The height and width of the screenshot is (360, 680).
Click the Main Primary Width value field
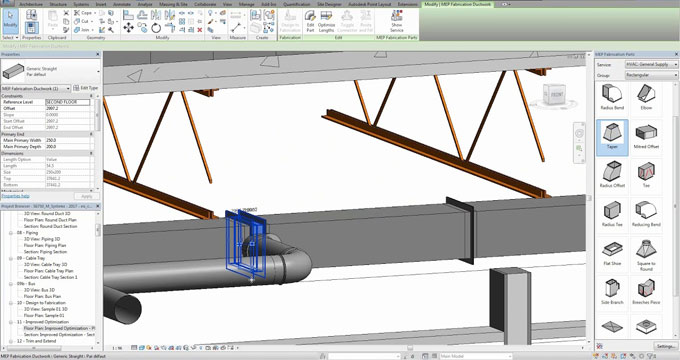[x=68, y=141]
